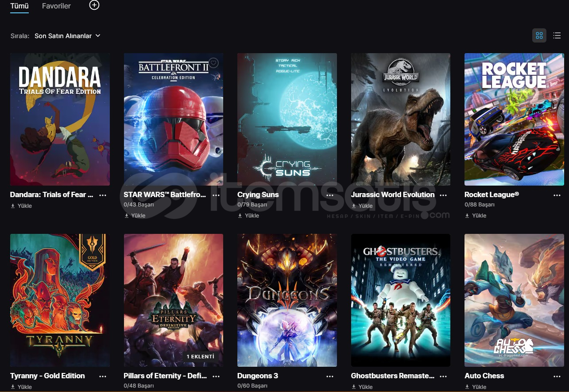Image resolution: width=569 pixels, height=392 pixels.
Task: Open the three-dot menu for Jurassic World Evolution
Action: [x=443, y=195]
